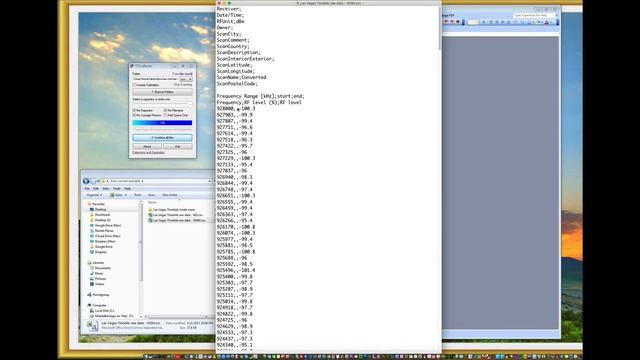The height and width of the screenshot is (360, 640).
Task: Click the RFUnit;dBm line in the editor
Action: (x=231, y=21)
